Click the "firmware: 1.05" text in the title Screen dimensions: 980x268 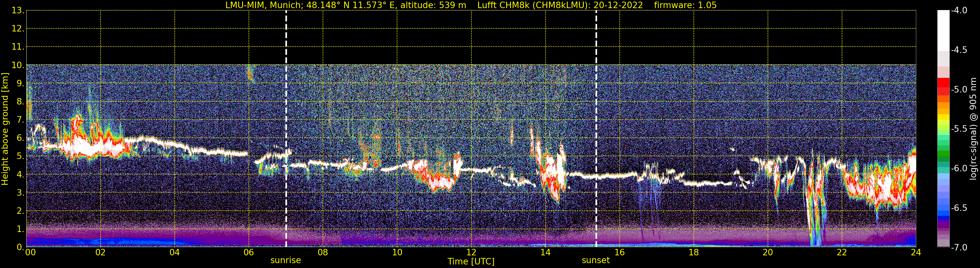coord(685,5)
